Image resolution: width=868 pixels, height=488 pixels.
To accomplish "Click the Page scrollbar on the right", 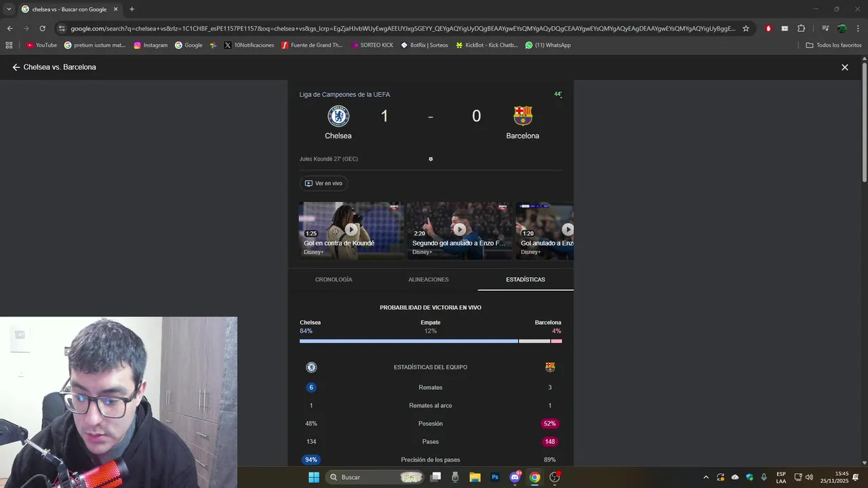I will point(864,122).
